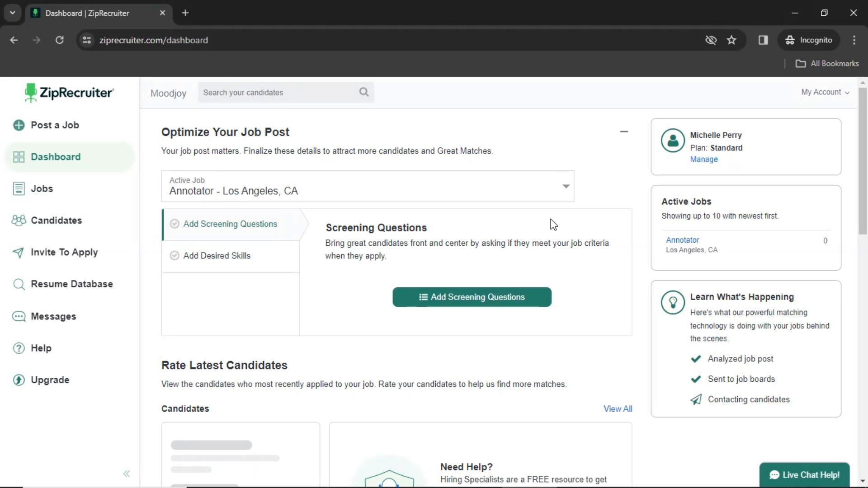Viewport: 868px width, 488px height.
Task: Toggle the Add Screening Questions checkbox
Action: click(175, 224)
